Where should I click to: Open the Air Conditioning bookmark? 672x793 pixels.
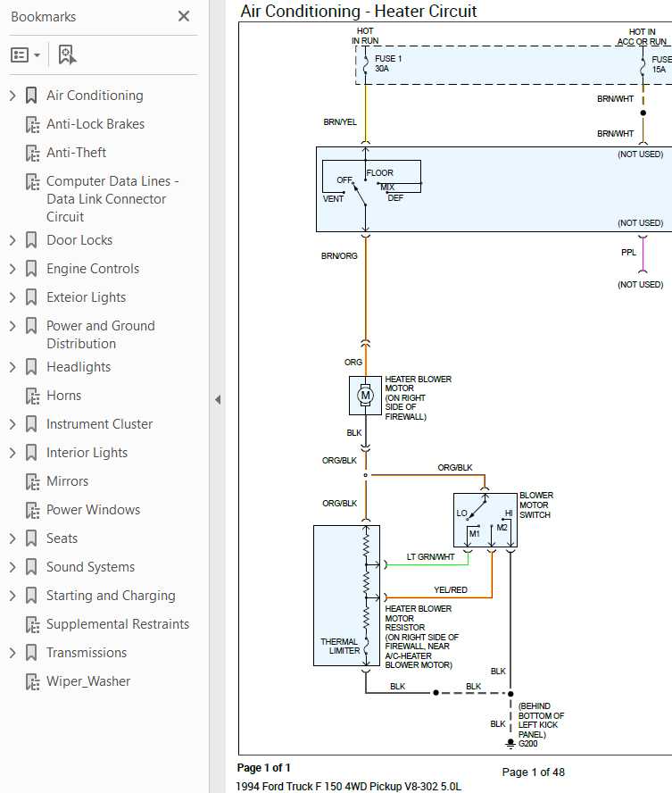pyautogui.click(x=95, y=95)
